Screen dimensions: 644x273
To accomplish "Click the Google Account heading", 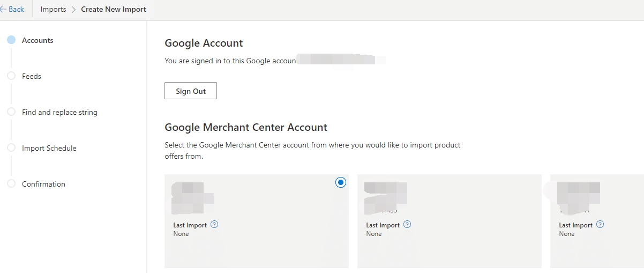I will [x=204, y=43].
